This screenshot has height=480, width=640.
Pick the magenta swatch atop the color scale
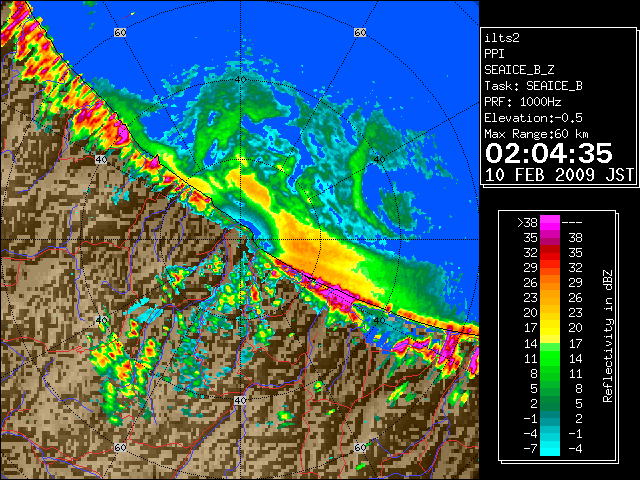[x=550, y=223]
